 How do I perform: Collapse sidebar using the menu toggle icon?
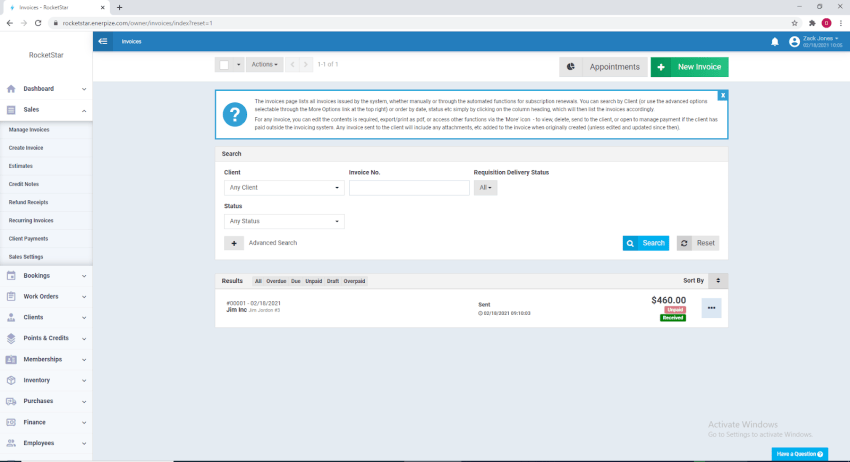coord(103,41)
